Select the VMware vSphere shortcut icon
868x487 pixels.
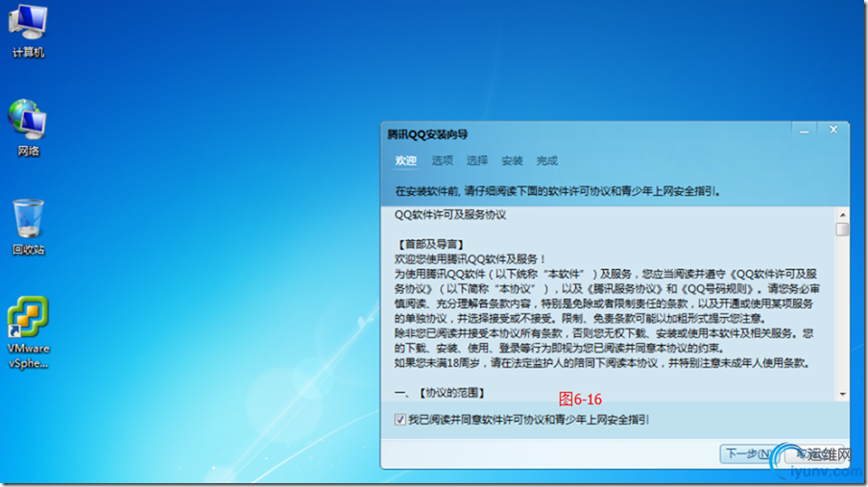click(28, 332)
